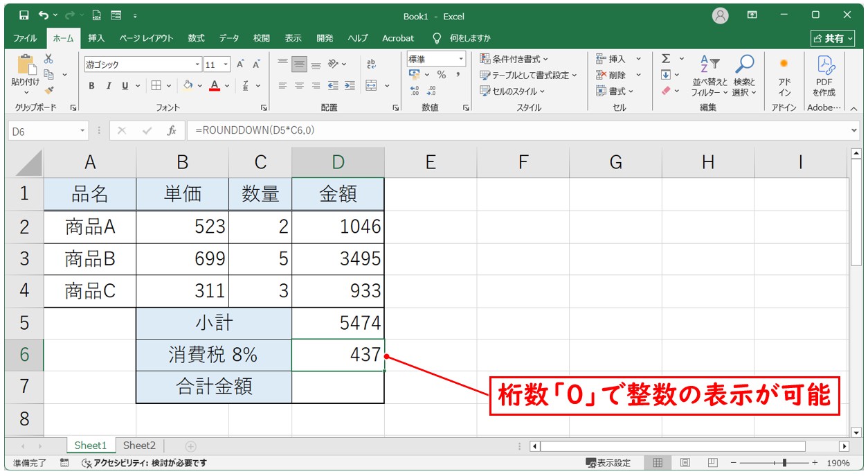Open Fill down arrow icon
Image resolution: width=868 pixels, height=476 pixels.
(x=666, y=75)
